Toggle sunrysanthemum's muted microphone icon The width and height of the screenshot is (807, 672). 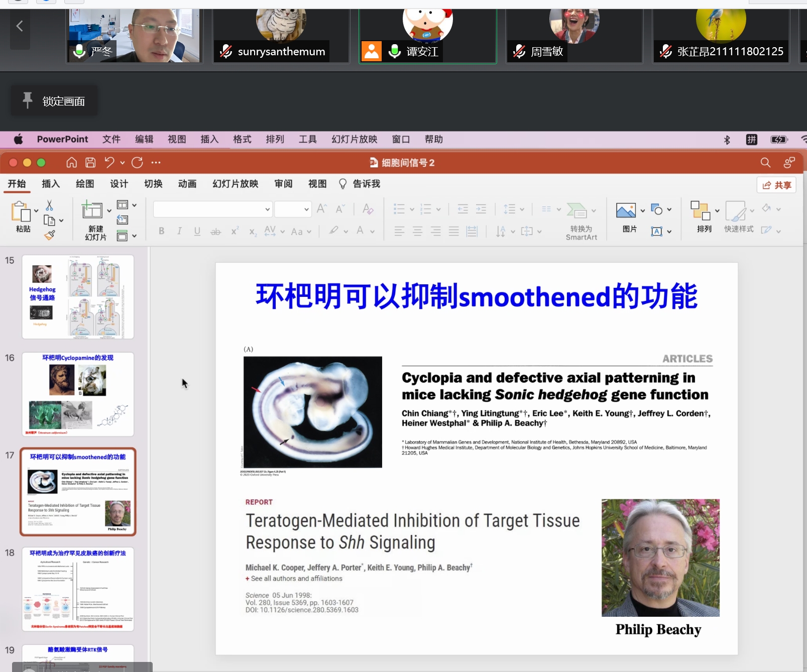(x=226, y=51)
